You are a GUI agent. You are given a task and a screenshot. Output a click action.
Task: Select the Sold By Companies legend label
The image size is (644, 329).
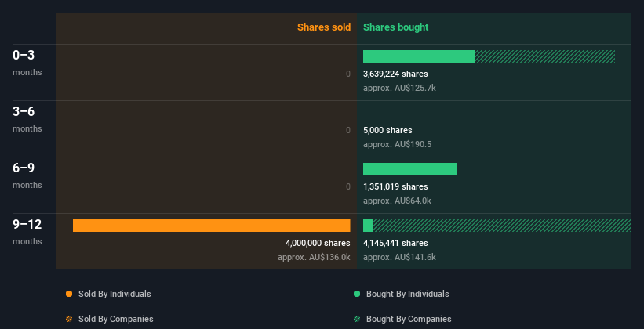coord(116,319)
